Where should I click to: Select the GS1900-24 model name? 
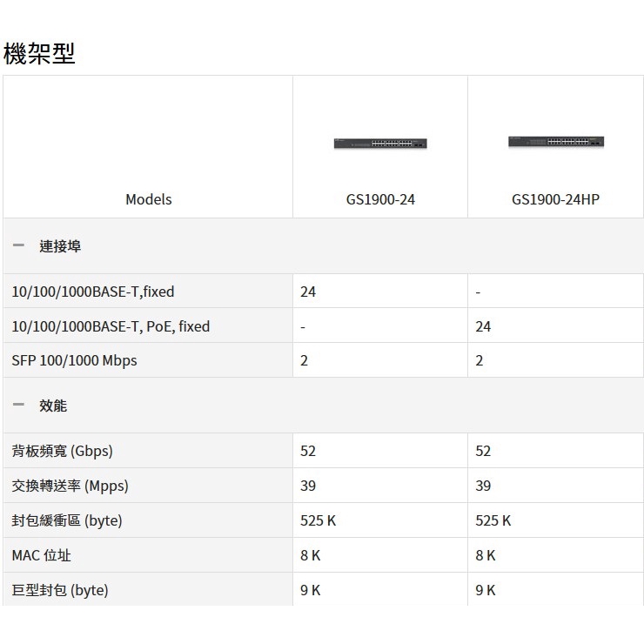(380, 199)
